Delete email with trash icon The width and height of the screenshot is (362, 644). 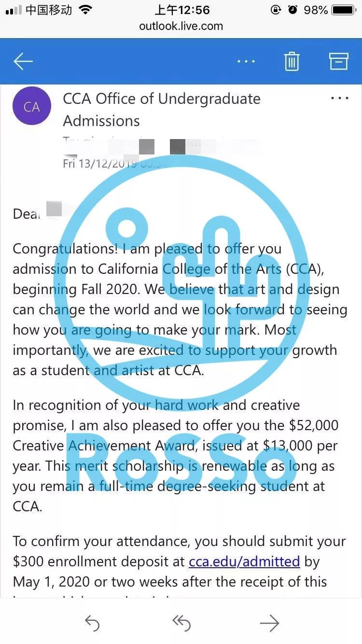292,61
